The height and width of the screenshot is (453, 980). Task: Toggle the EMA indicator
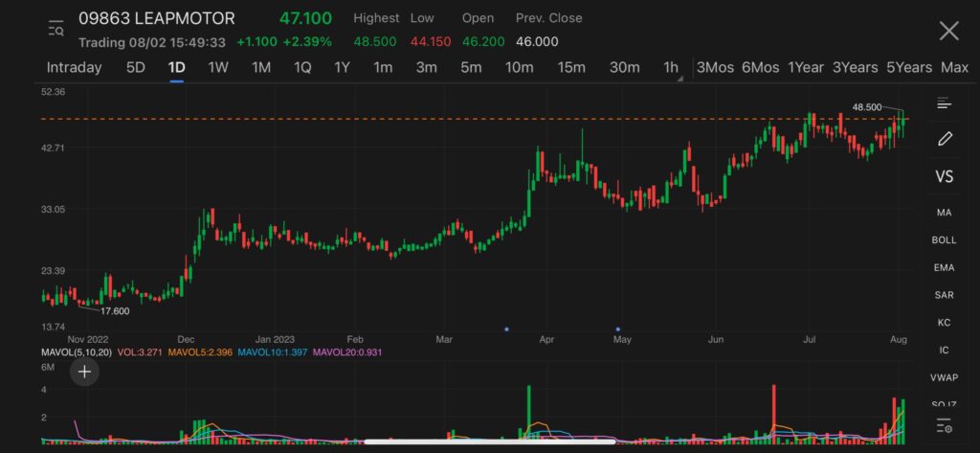[944, 268]
